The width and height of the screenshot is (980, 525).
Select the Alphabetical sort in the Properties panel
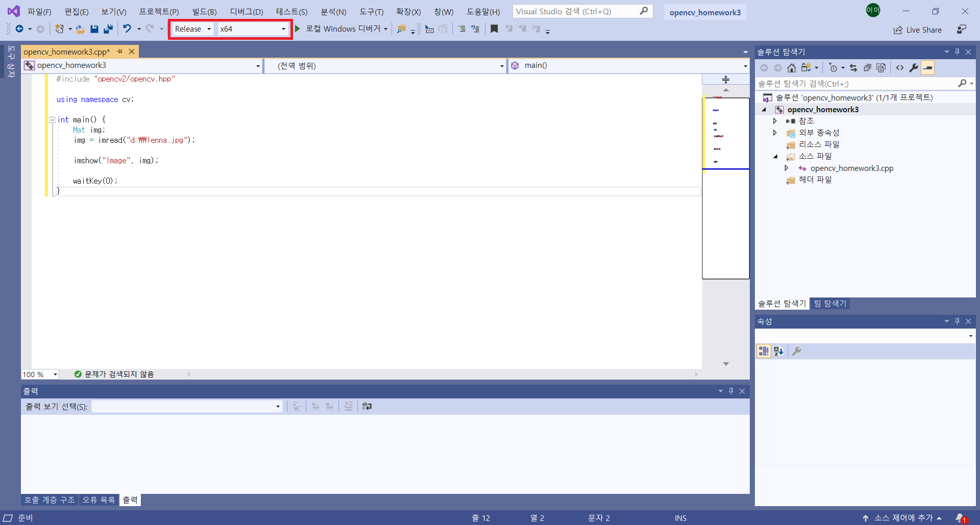[778, 351]
